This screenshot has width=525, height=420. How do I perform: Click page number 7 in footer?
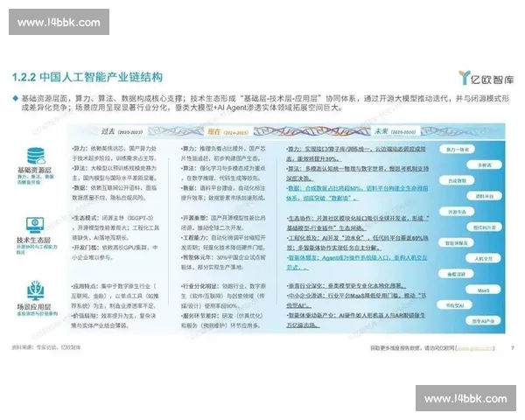[512, 348]
